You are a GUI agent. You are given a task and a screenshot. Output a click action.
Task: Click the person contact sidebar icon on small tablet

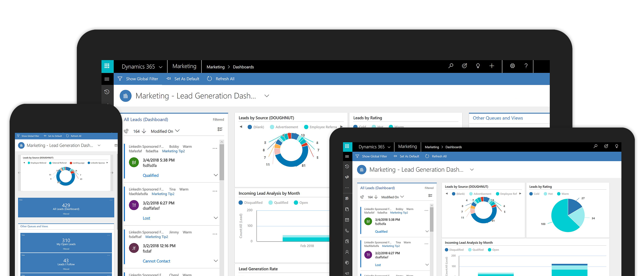click(x=347, y=252)
